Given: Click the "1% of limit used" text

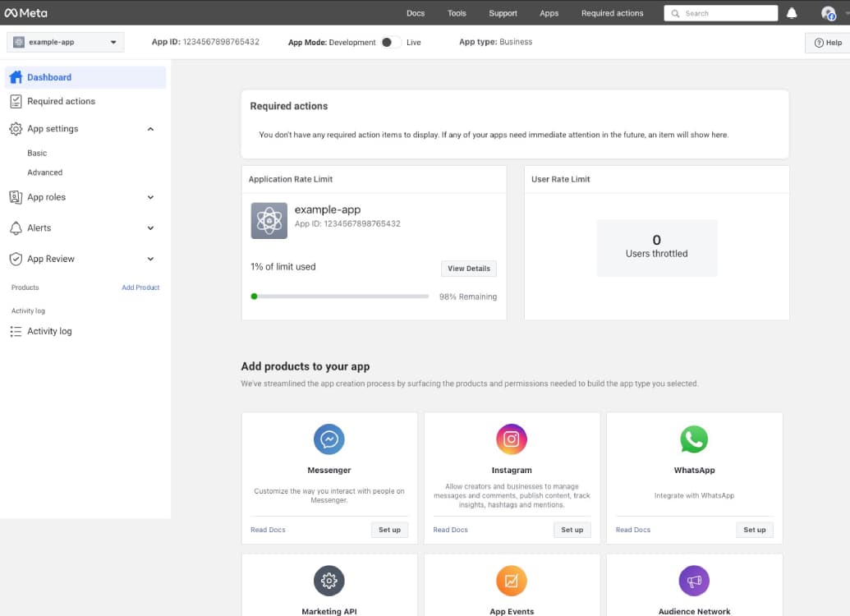Looking at the screenshot, I should 283,267.
